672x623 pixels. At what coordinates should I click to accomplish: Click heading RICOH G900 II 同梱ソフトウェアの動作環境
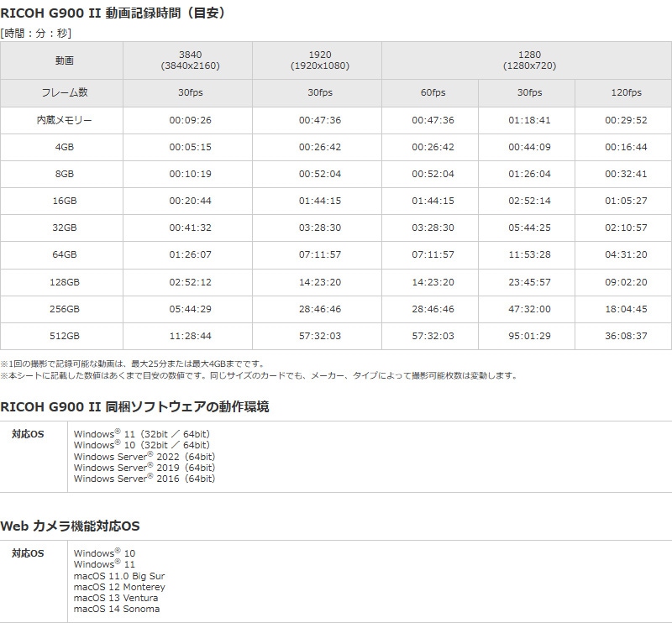tap(134, 406)
